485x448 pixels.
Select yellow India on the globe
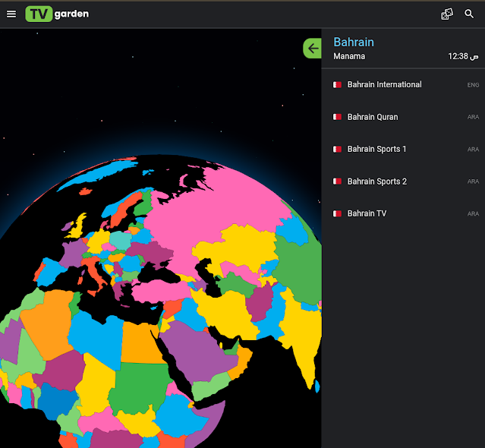(304, 334)
